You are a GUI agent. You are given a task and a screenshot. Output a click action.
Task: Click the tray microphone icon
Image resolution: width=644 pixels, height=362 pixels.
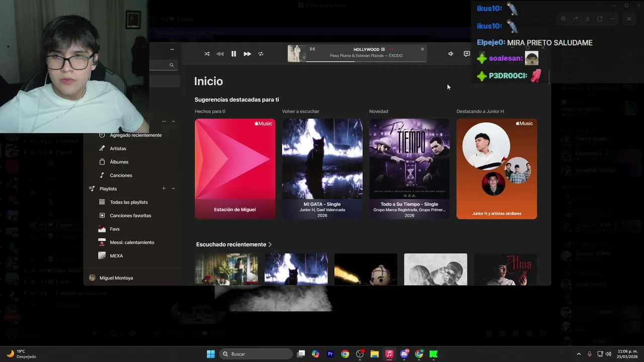pyautogui.click(x=590, y=354)
